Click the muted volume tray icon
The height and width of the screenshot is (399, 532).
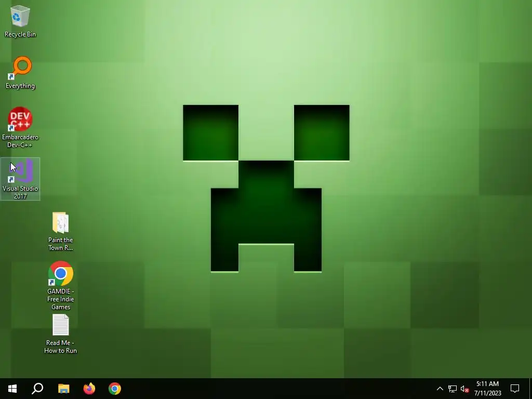coord(464,389)
